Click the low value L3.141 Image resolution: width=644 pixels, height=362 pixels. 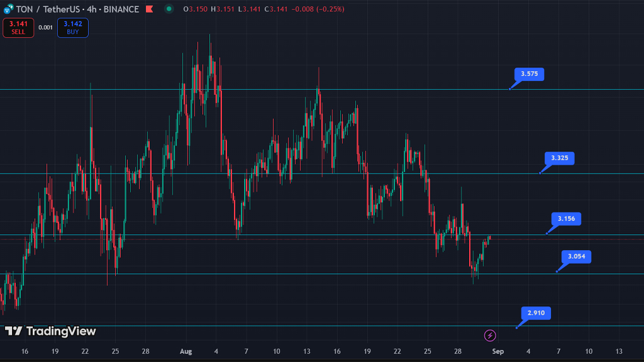[x=249, y=9]
